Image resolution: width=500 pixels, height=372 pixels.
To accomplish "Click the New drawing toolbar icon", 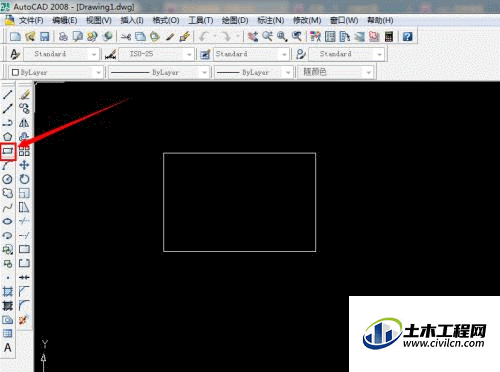I will [x=15, y=36].
